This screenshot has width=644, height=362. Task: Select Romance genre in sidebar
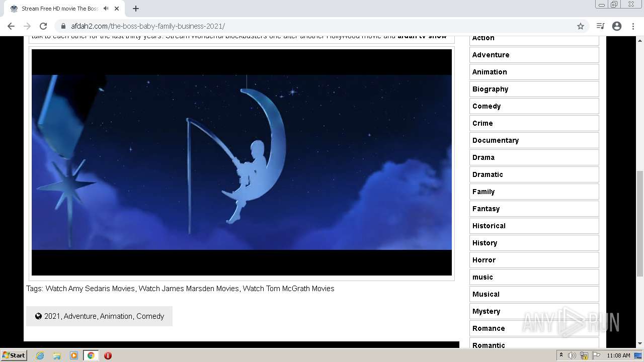pyautogui.click(x=534, y=328)
